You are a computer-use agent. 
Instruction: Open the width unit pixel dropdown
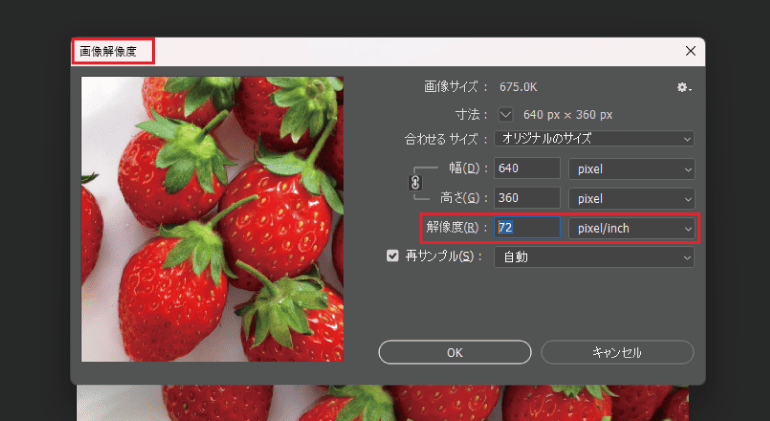click(x=631, y=169)
